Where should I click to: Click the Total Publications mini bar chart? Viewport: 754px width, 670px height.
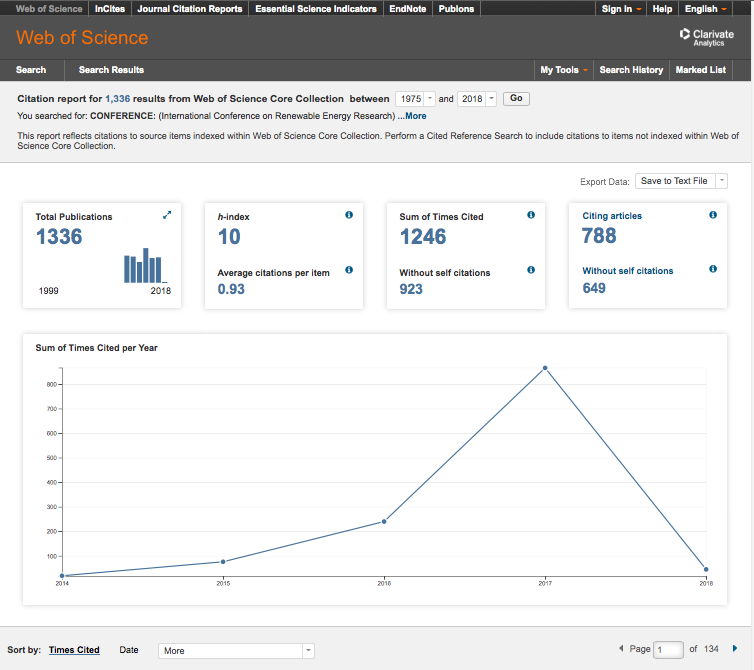[x=145, y=265]
